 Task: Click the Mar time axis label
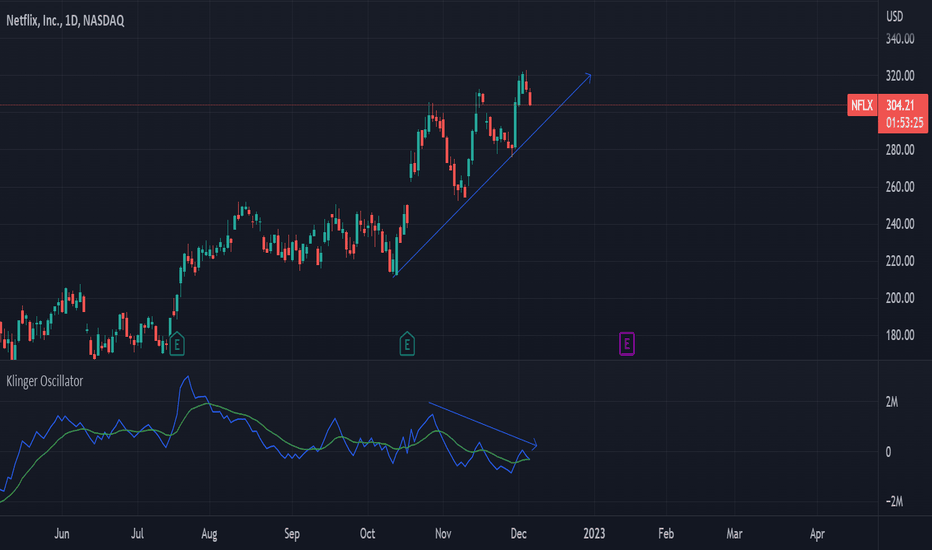pyautogui.click(x=735, y=534)
